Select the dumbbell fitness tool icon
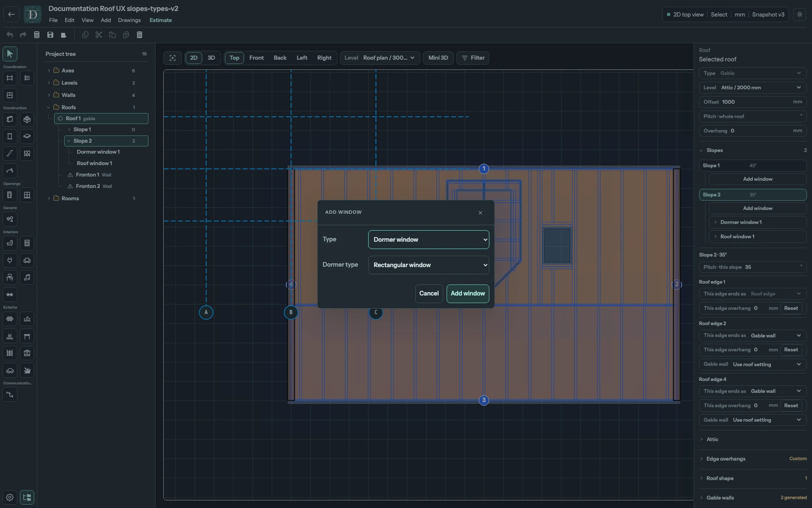 (10, 295)
